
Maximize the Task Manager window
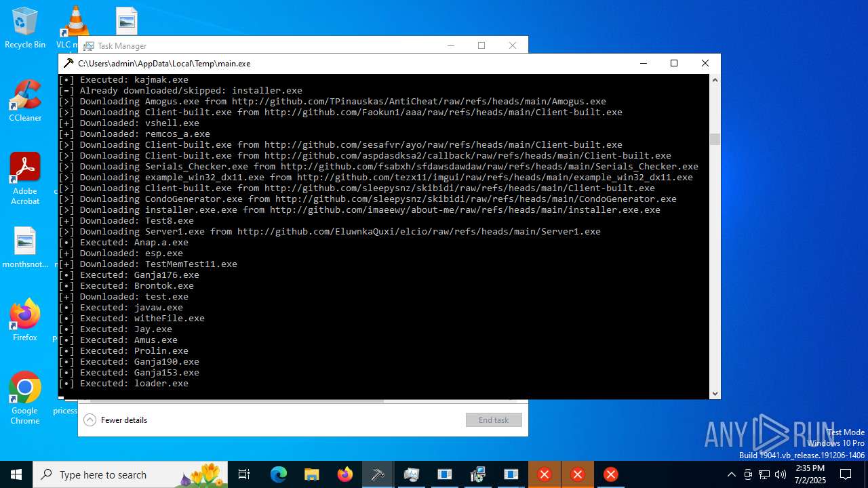pyautogui.click(x=481, y=45)
